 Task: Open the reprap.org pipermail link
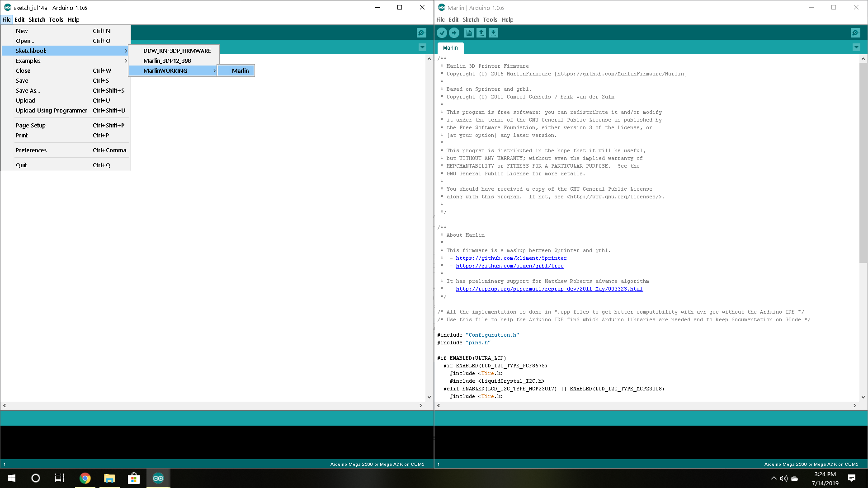549,289
